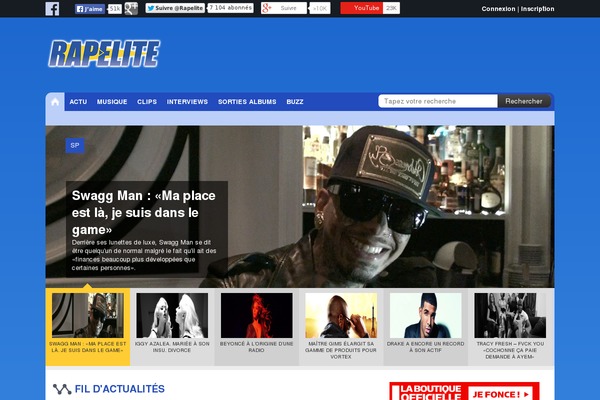Click the SP badge on featured image
600x400 pixels.
pyautogui.click(x=75, y=145)
